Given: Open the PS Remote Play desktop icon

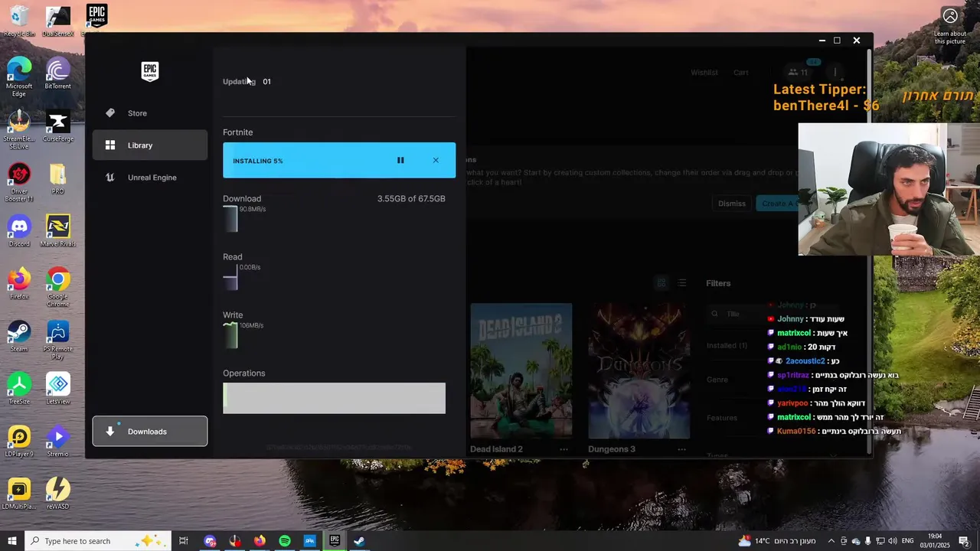Looking at the screenshot, I should (58, 341).
